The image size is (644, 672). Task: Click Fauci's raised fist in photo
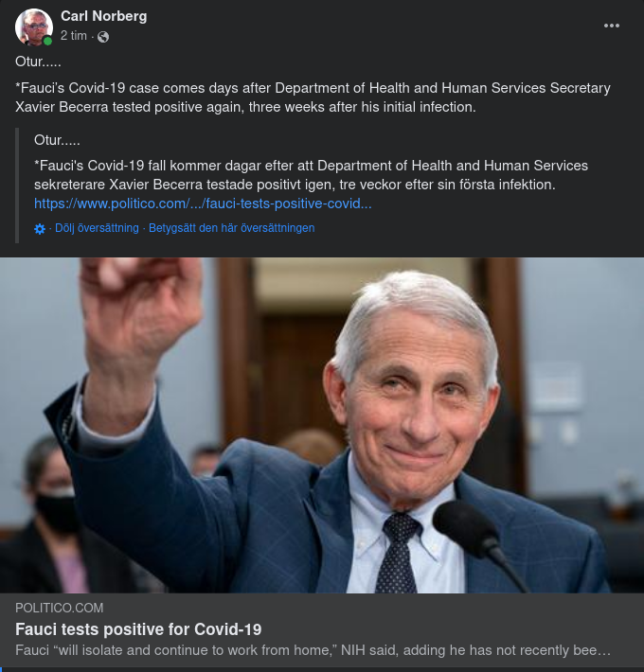click(142, 303)
